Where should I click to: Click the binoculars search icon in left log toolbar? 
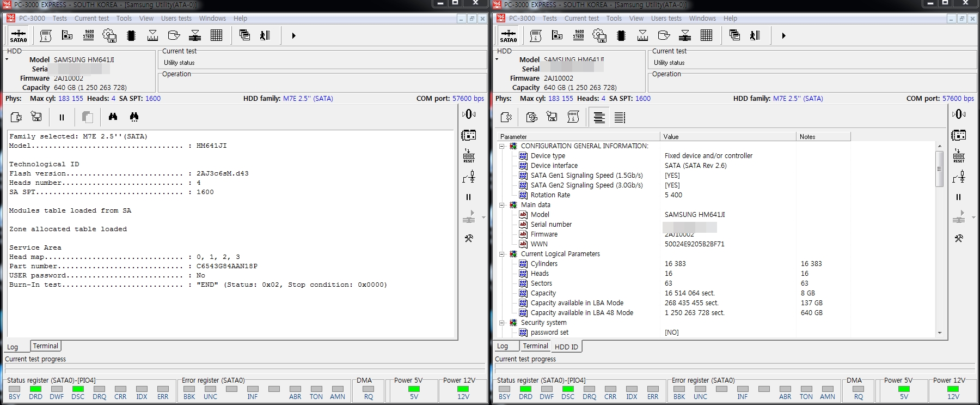[x=113, y=117]
